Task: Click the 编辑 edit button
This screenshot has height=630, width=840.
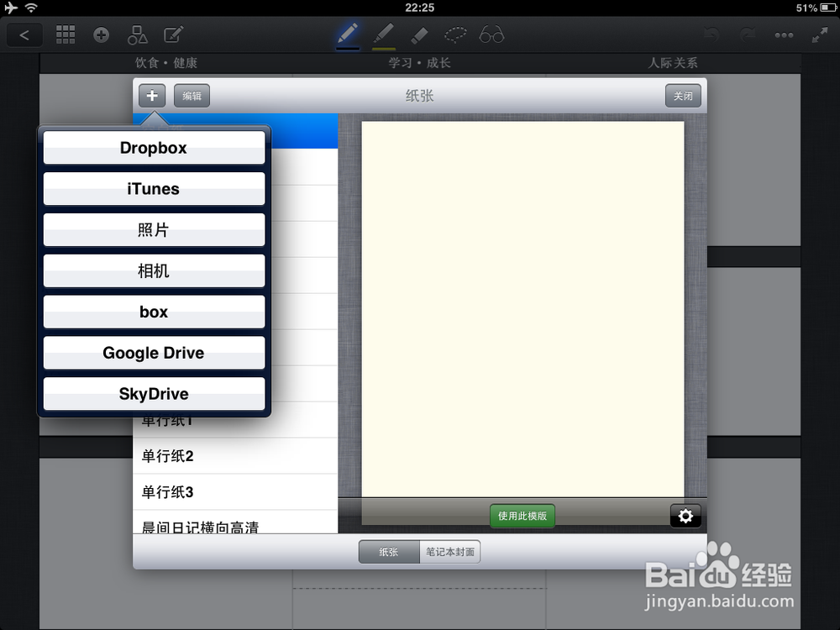Action: (192, 96)
